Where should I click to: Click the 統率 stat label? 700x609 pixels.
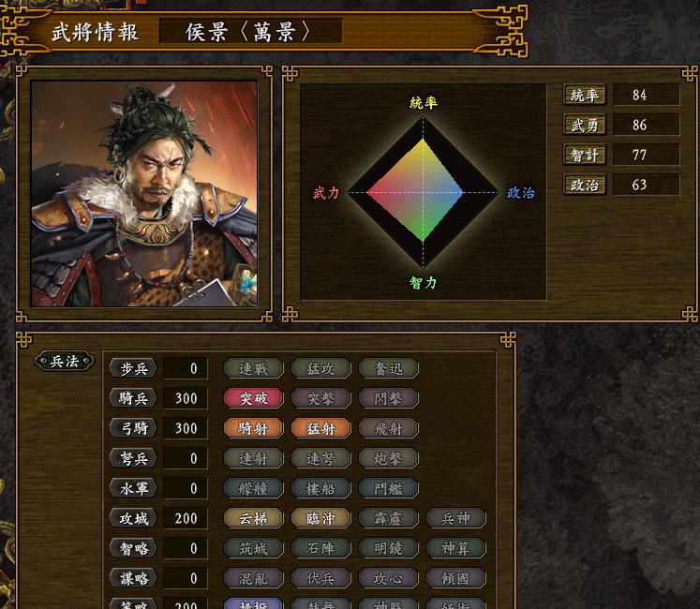tap(585, 95)
